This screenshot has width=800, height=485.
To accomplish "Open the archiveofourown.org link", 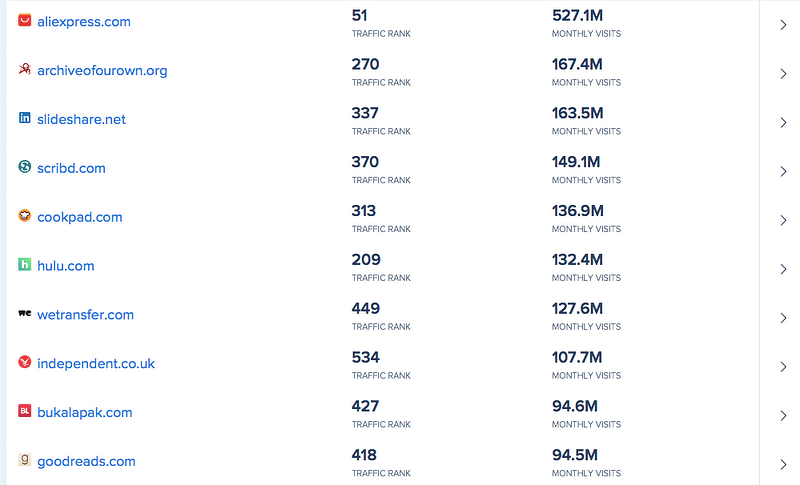I will (102, 70).
